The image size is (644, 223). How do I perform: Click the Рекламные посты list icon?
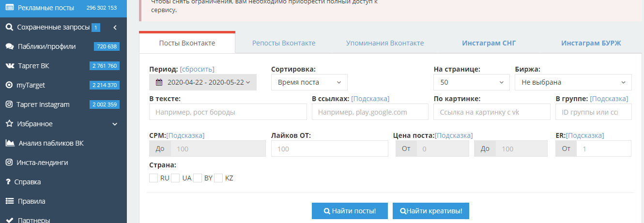[9, 8]
